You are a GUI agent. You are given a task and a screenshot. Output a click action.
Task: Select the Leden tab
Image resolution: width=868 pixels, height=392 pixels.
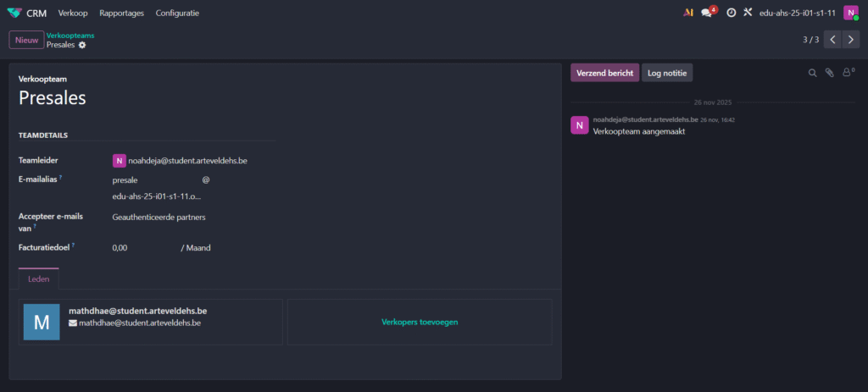point(38,279)
